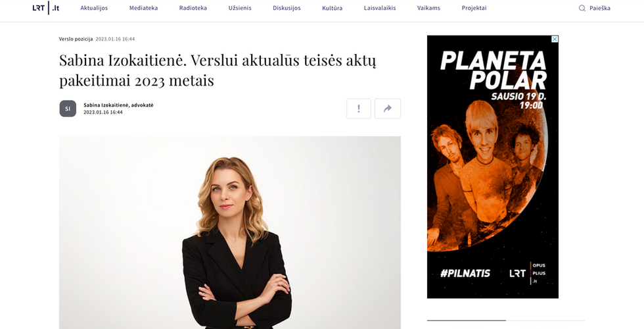
Task: Open the Kultūra section
Action: [x=333, y=8]
